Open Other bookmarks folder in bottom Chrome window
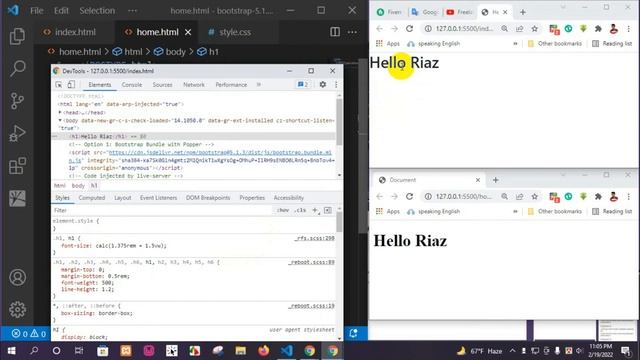The image size is (640, 360). [x=554, y=211]
